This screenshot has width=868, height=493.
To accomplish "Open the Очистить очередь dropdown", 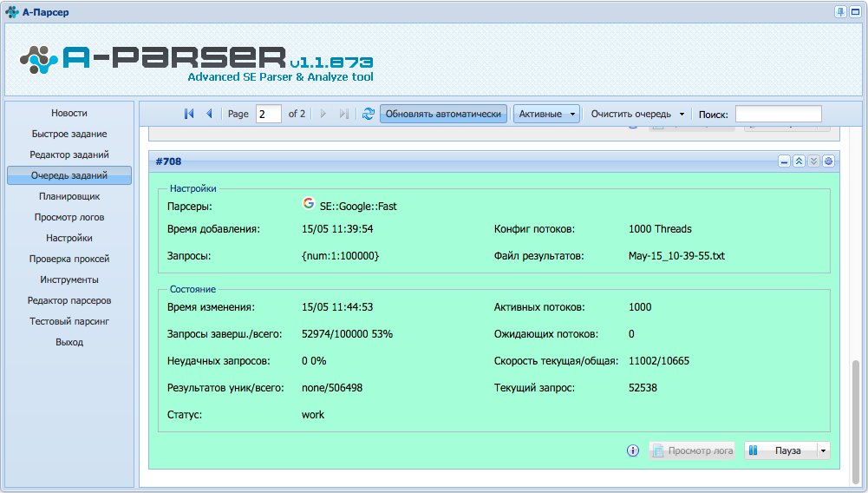I will pos(637,114).
